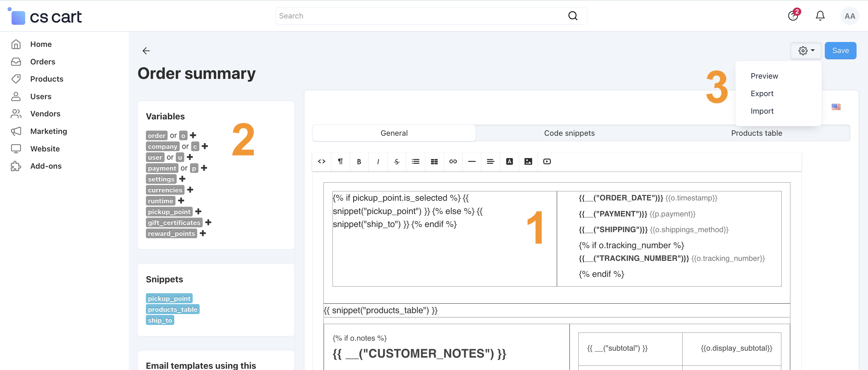Image resolution: width=868 pixels, height=370 pixels.
Task: Open the gear settings dropdown
Action: coord(806,50)
